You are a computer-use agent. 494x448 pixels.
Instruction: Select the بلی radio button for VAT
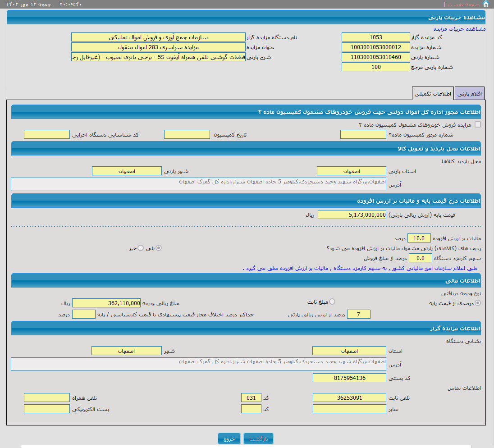click(159, 248)
